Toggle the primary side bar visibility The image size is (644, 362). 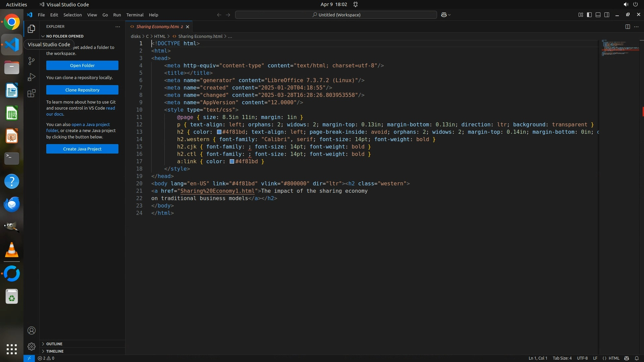pyautogui.click(x=589, y=15)
